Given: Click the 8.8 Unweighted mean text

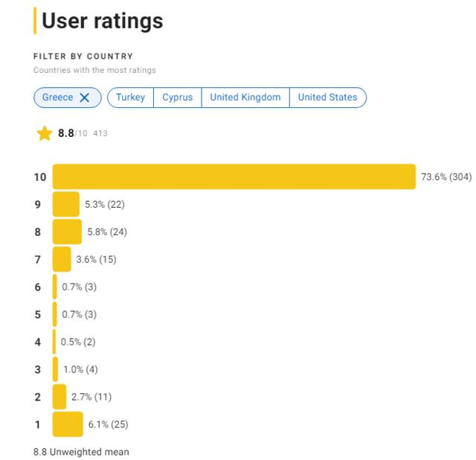Looking at the screenshot, I should pyautogui.click(x=81, y=451).
